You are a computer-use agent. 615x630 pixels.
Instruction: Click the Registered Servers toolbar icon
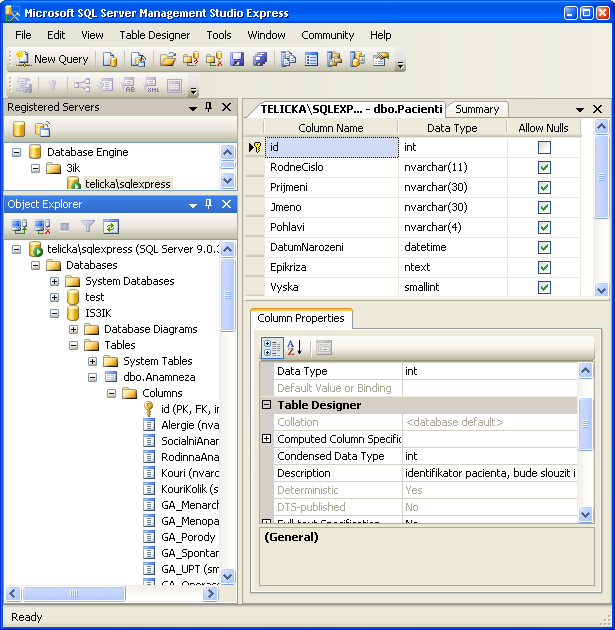288,59
